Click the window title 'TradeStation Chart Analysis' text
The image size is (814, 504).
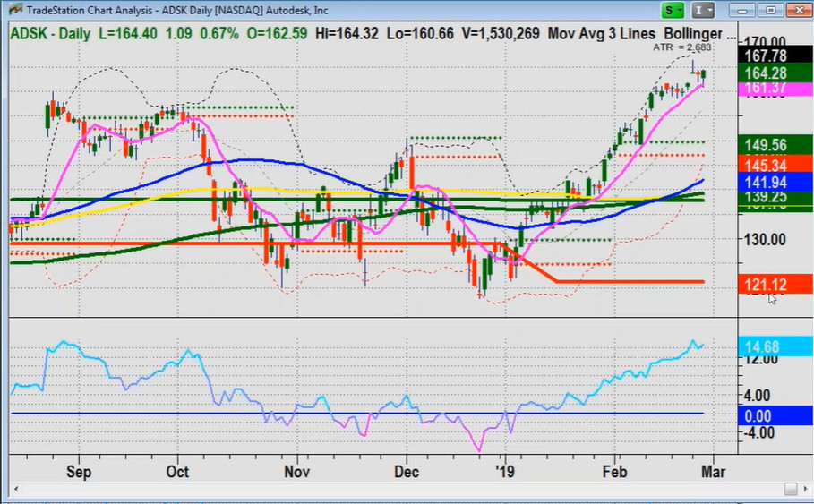click(x=90, y=10)
